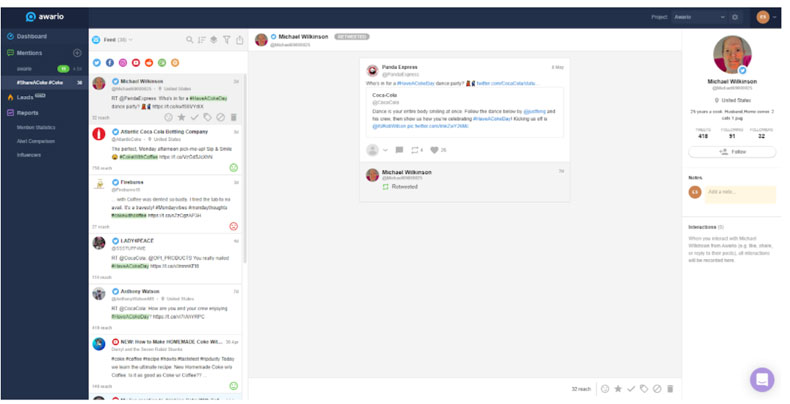Viewport: 790px width, 404px height.
Task: Click the export share icon in feed toolbar
Action: [x=239, y=40]
